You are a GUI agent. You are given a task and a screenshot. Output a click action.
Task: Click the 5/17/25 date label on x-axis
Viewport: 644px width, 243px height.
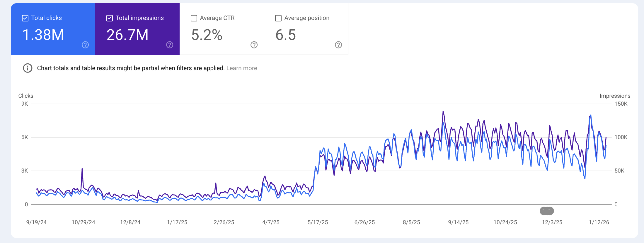coord(318,222)
